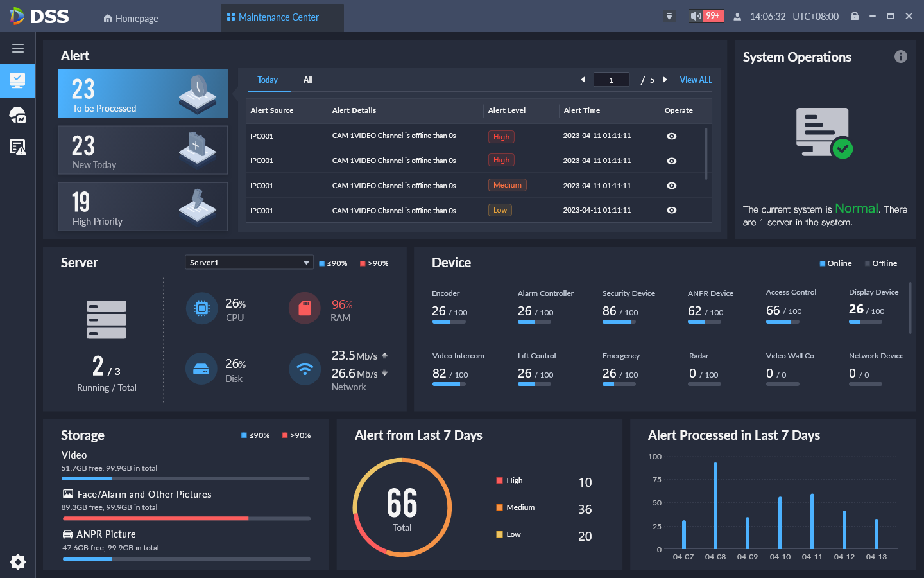Click the lock screen icon
Screen dimensions: 924x578
(x=855, y=16)
